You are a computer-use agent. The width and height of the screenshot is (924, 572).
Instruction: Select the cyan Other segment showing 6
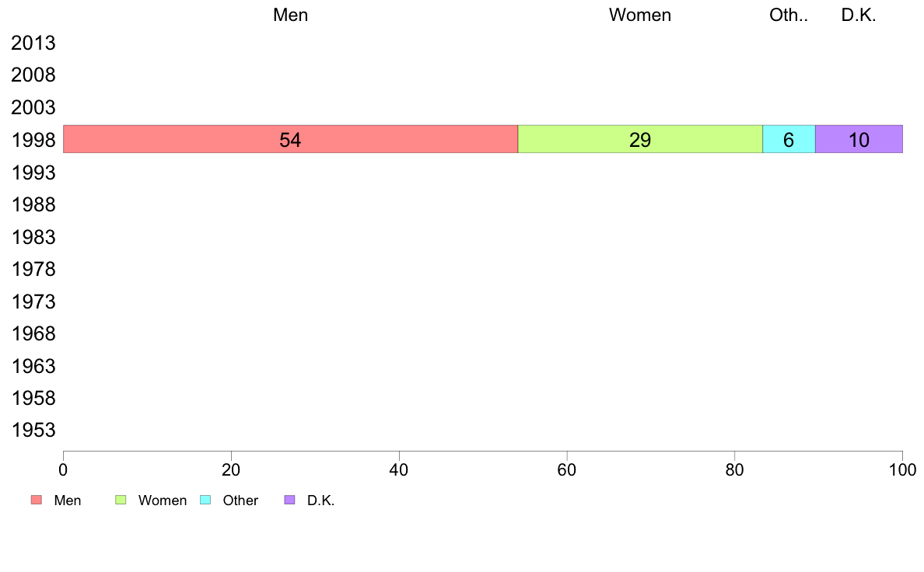point(789,139)
